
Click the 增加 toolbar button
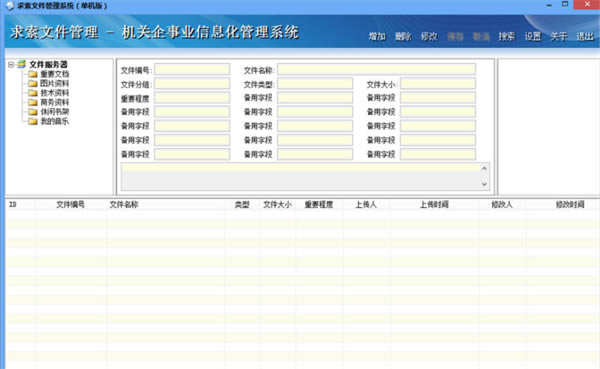point(377,36)
